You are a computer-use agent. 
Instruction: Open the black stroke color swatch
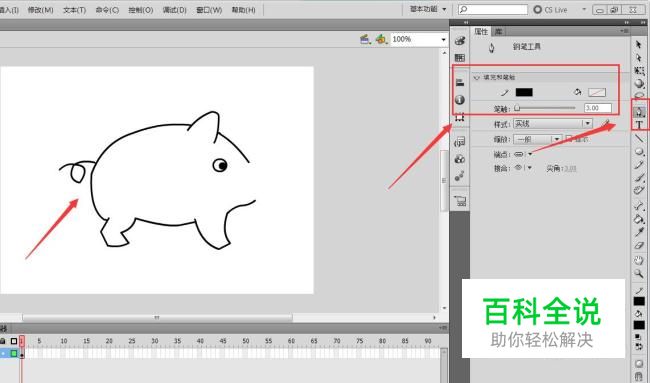(x=524, y=92)
